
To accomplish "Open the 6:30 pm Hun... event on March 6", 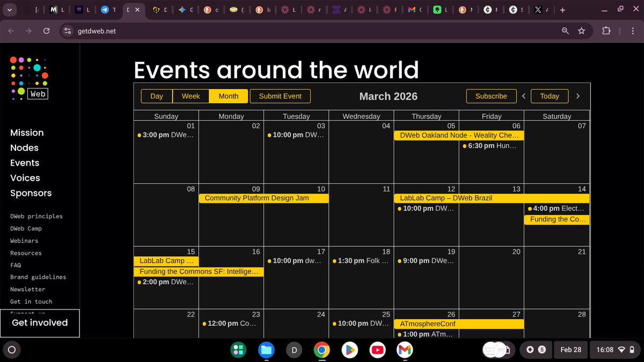I will point(489,146).
